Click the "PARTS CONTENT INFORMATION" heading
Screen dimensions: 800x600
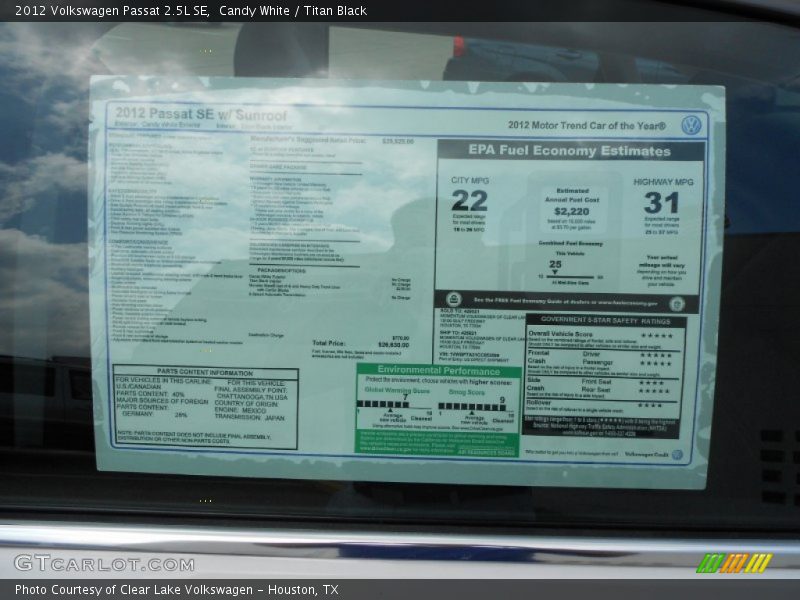click(205, 372)
